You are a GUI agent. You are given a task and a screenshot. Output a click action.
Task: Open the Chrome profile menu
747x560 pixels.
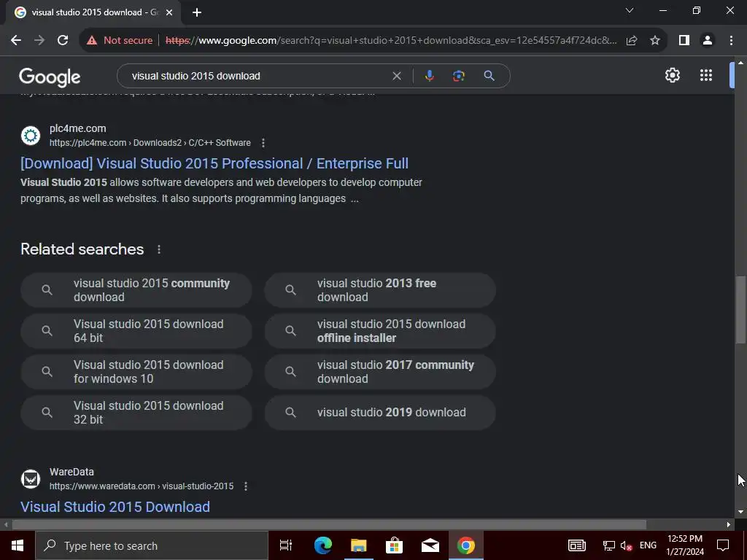(x=708, y=41)
